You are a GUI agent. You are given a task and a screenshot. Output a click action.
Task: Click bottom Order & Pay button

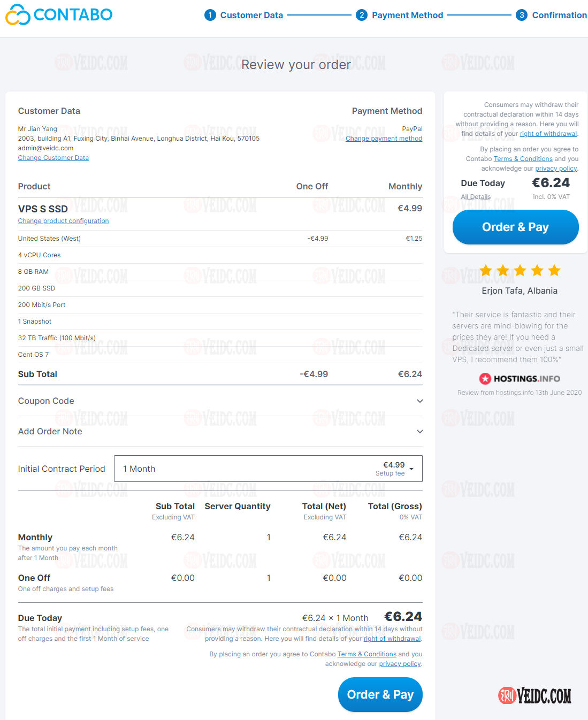[380, 694]
